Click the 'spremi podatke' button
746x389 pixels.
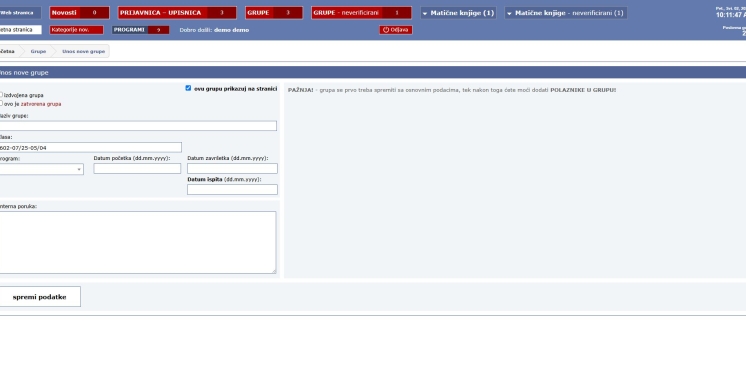tap(40, 296)
